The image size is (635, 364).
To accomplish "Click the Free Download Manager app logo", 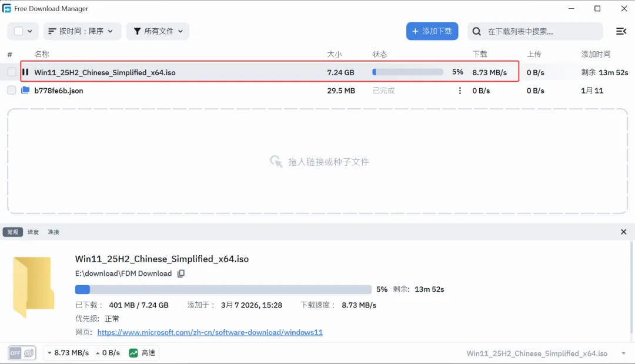I will (6, 8).
